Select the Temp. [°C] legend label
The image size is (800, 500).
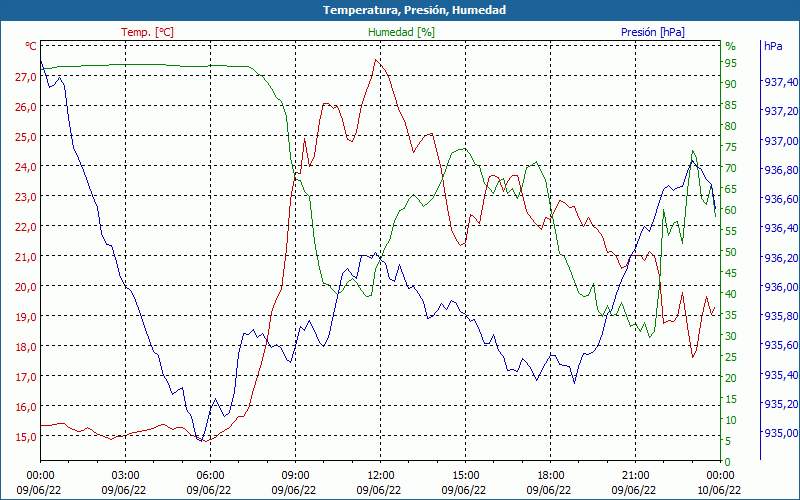147,32
